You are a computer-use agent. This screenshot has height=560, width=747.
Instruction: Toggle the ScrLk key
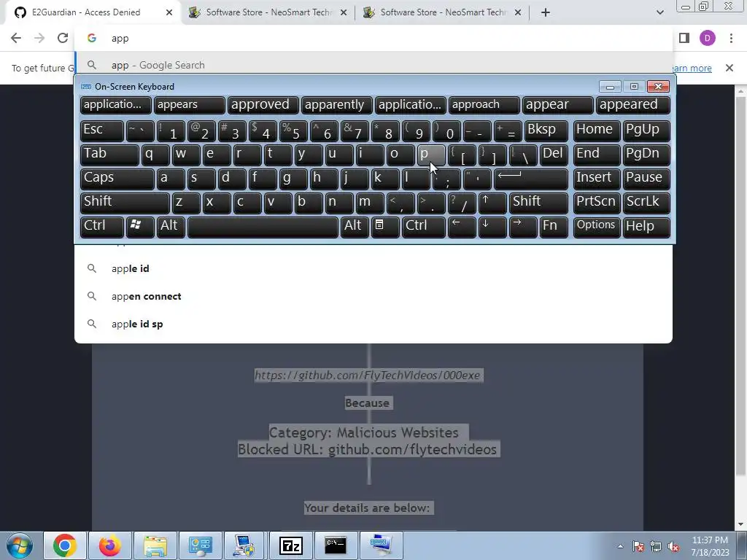646,203
